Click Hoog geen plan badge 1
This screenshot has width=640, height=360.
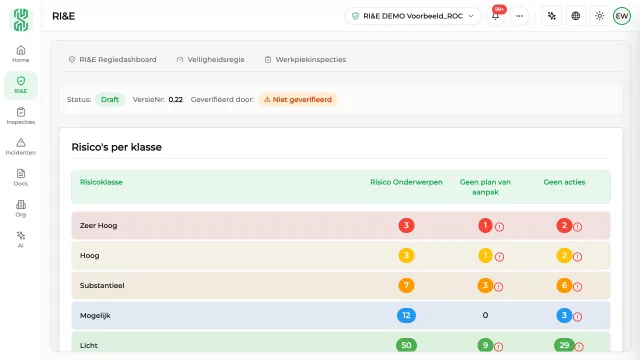point(485,256)
